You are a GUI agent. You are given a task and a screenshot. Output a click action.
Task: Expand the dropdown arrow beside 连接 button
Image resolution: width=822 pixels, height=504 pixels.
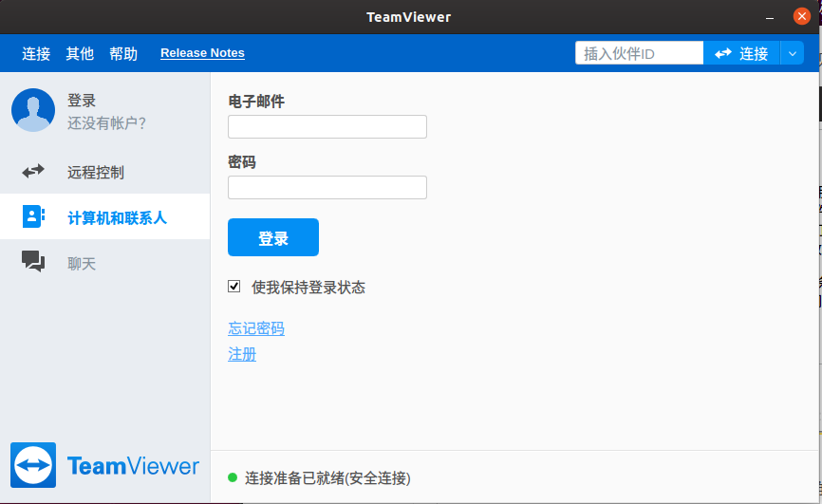pos(793,53)
